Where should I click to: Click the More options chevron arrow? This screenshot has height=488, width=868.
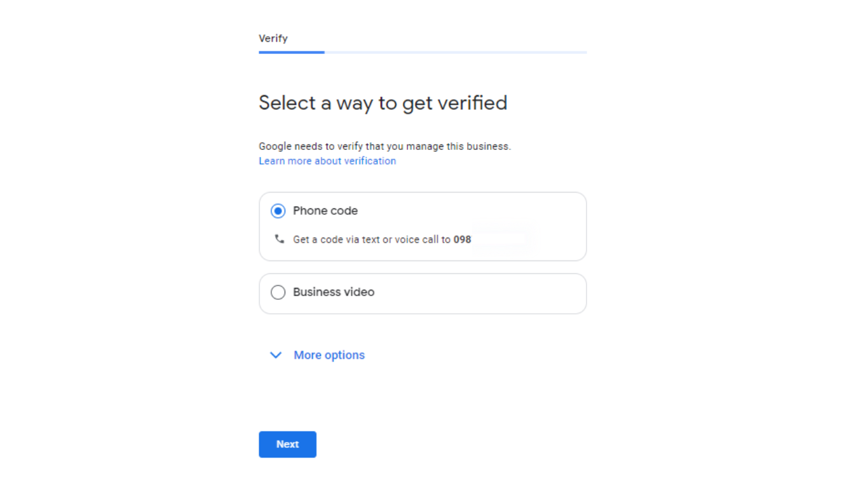pos(276,355)
